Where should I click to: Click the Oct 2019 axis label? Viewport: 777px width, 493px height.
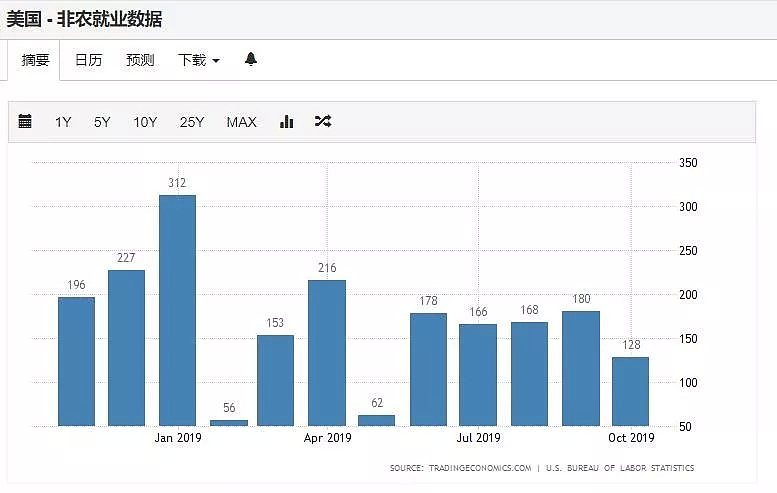coord(631,438)
